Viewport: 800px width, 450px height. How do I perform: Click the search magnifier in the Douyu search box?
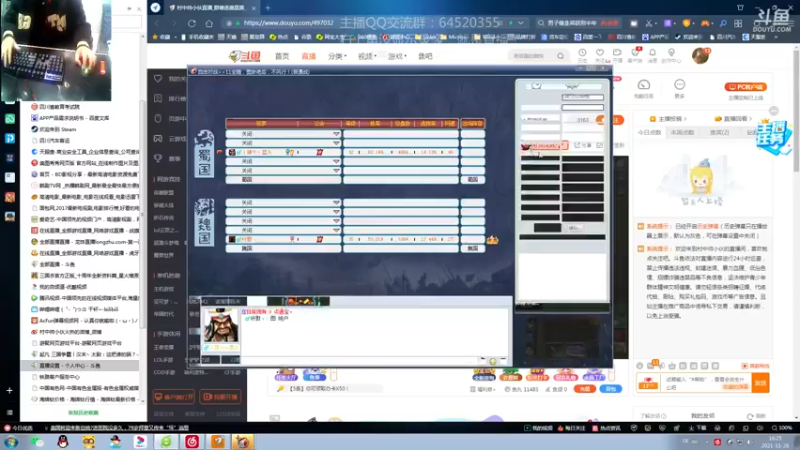560,56
